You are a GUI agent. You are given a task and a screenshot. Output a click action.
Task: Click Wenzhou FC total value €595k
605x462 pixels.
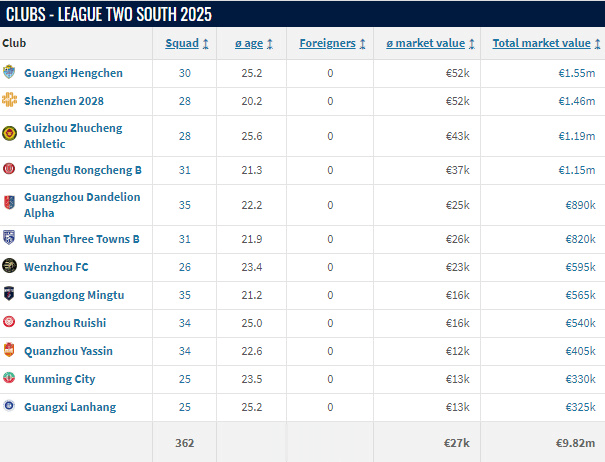(x=580, y=267)
